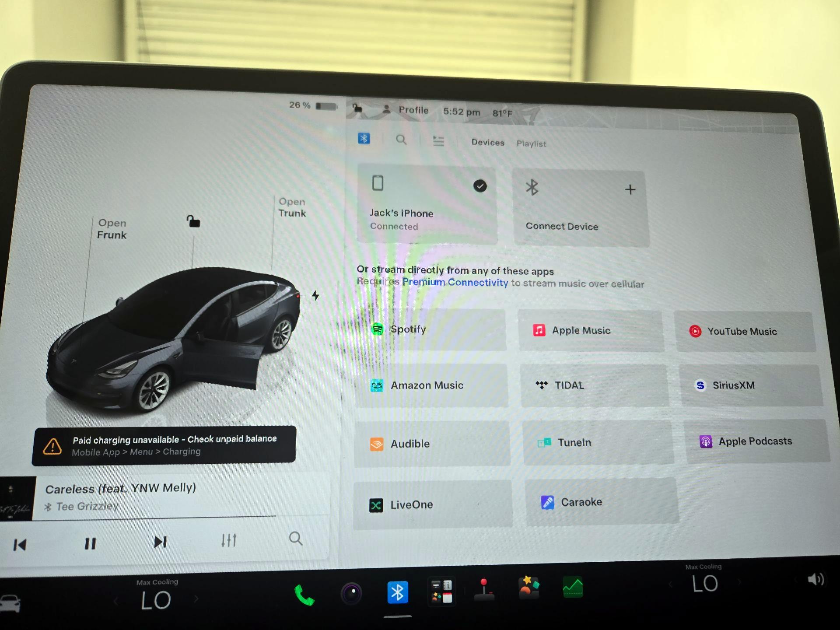Open the Profile menu
840x630 pixels.
coord(406,110)
